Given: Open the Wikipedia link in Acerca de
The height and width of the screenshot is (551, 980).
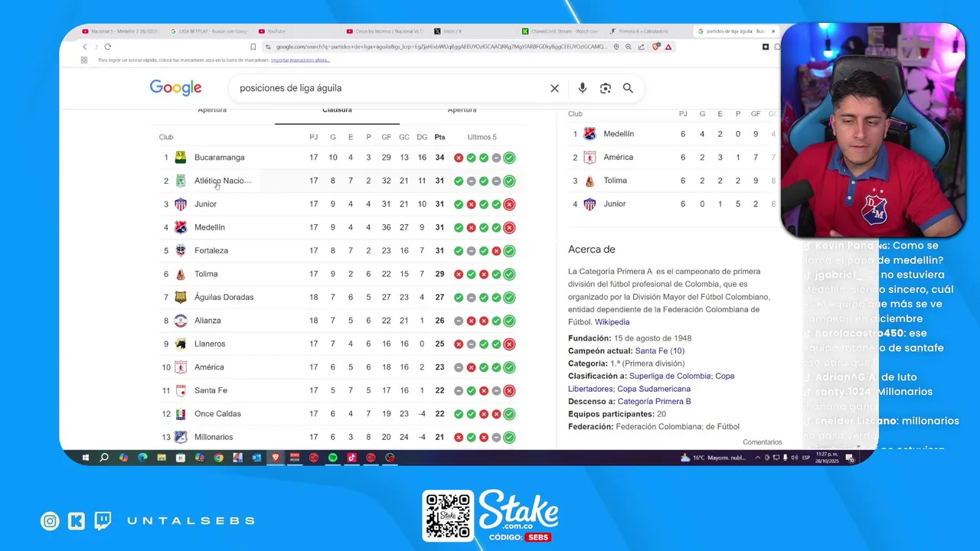Looking at the screenshot, I should pyautogui.click(x=612, y=322).
